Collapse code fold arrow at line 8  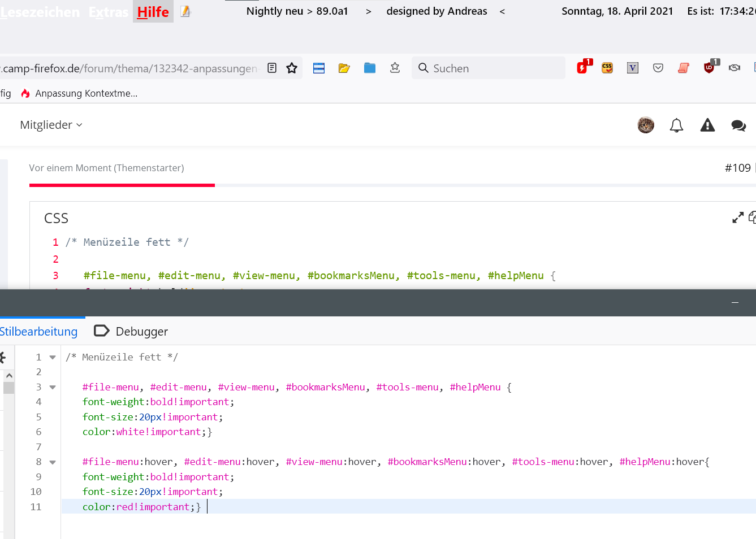pyautogui.click(x=53, y=462)
